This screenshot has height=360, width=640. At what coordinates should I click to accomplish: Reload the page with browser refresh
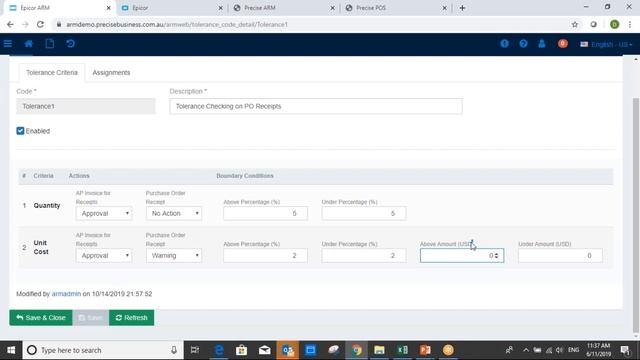(x=40, y=24)
